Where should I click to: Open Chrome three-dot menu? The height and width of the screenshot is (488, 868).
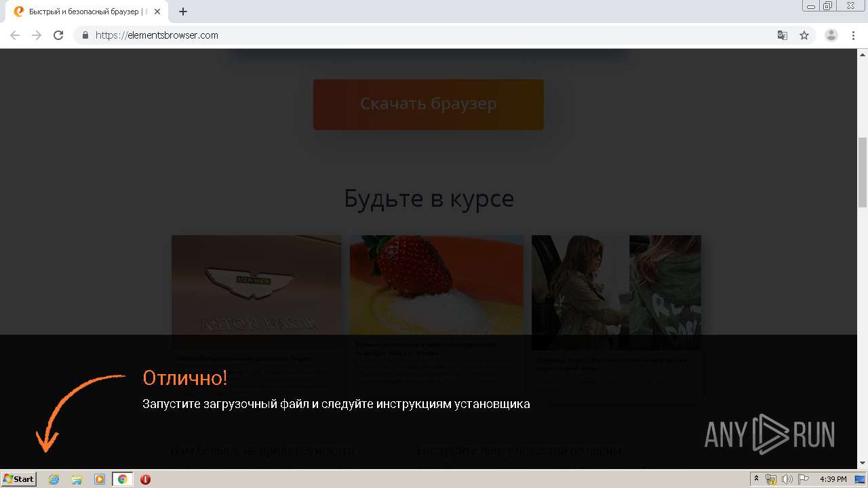click(853, 35)
